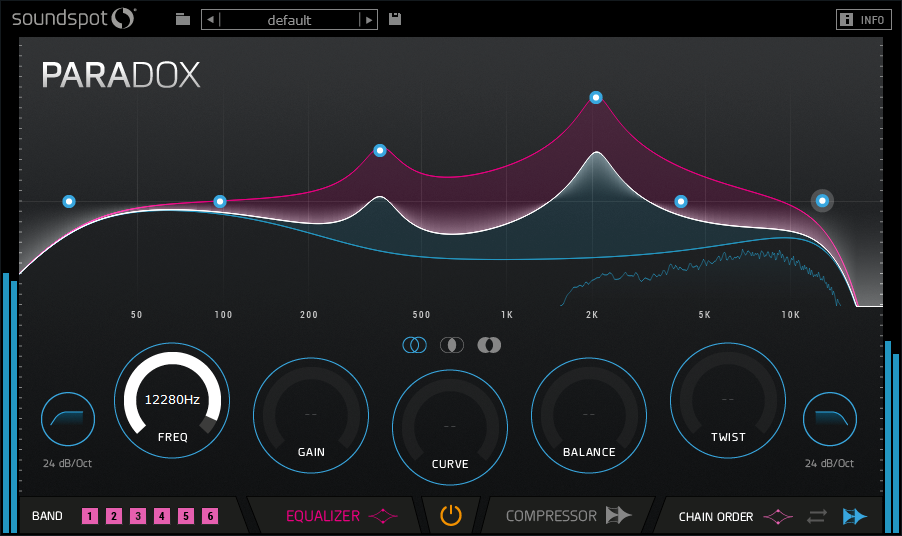Viewport: 902px width, 536px height.
Task: Click the swap arrows in Chain Order
Action: 817,517
